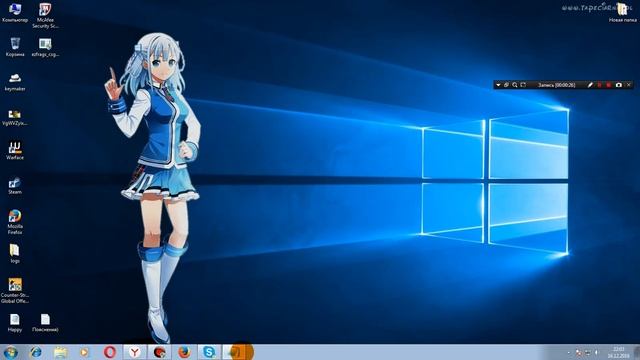Switch to Yandex browser in taskbar
The image size is (640, 360).
[135, 352]
